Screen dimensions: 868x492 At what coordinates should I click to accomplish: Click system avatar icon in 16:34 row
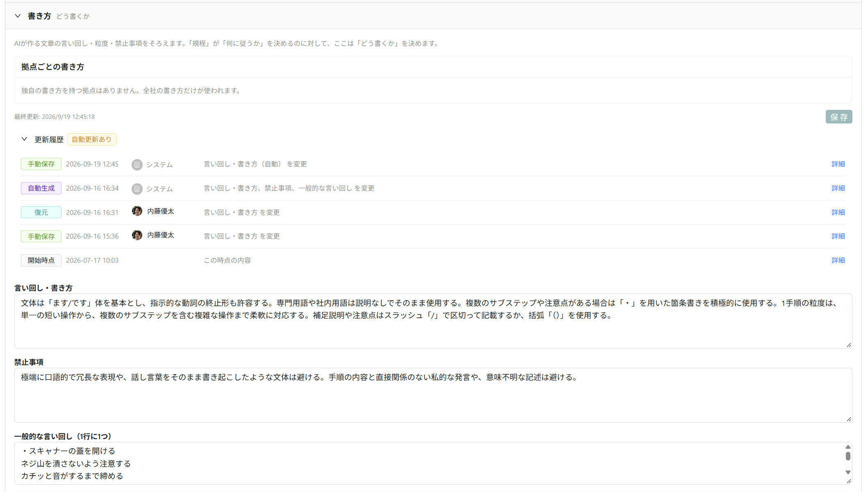click(x=137, y=189)
